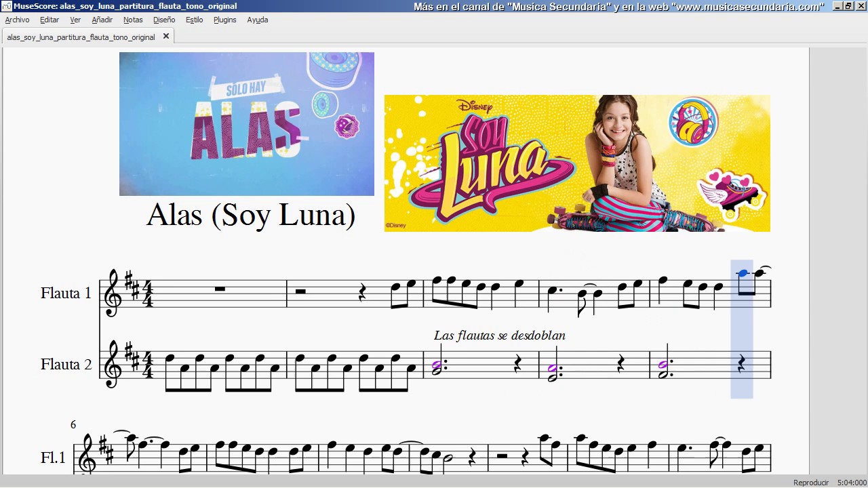The height and width of the screenshot is (488, 868).
Task: Click the Soy Luna Disney banner image
Action: 577,163
